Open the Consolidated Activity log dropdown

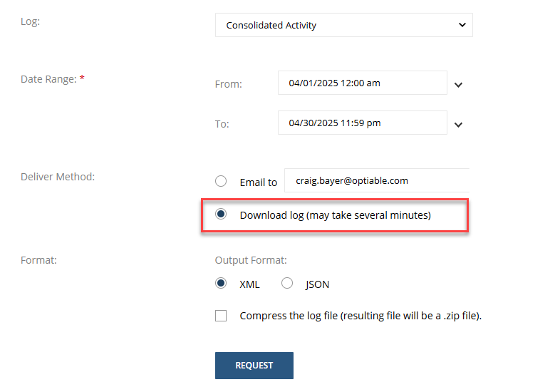pos(343,25)
